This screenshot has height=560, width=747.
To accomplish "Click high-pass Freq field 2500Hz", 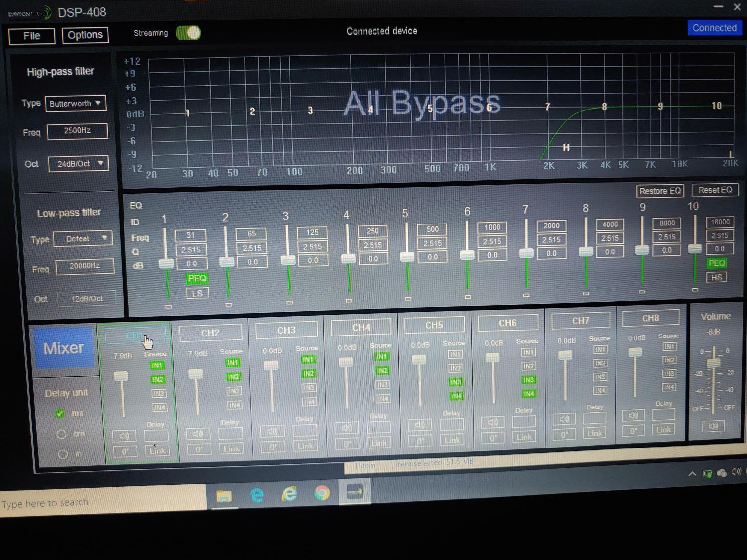I will (x=77, y=131).
